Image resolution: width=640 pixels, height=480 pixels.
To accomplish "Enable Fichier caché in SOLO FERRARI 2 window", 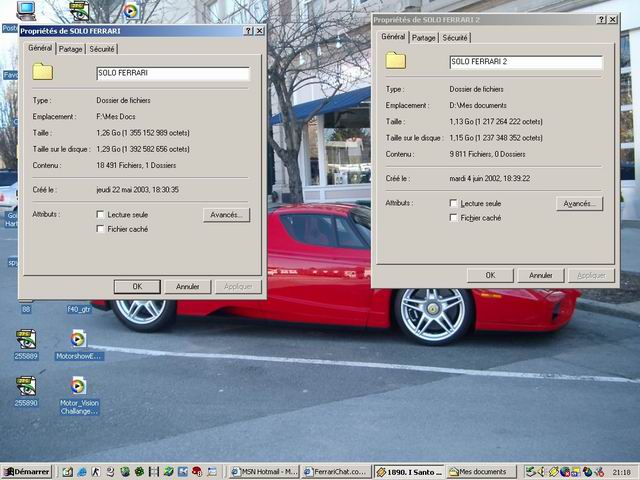I will [x=453, y=218].
